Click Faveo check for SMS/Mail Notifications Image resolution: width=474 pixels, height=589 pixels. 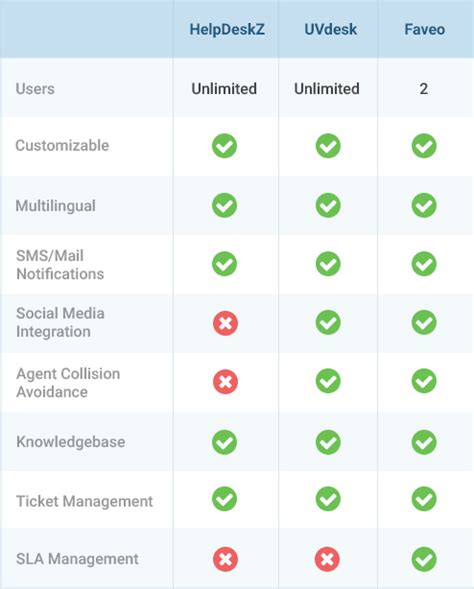(424, 264)
